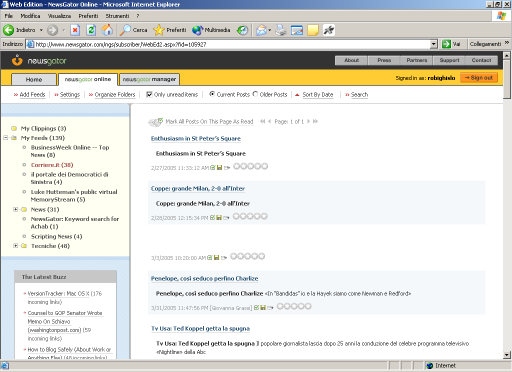512x372 pixels.
Task: Open the Preferiti menu
Action: click(88, 16)
